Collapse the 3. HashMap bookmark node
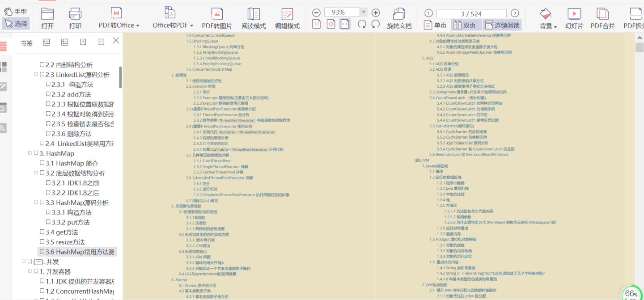The width and height of the screenshot is (644, 300). 30,153
